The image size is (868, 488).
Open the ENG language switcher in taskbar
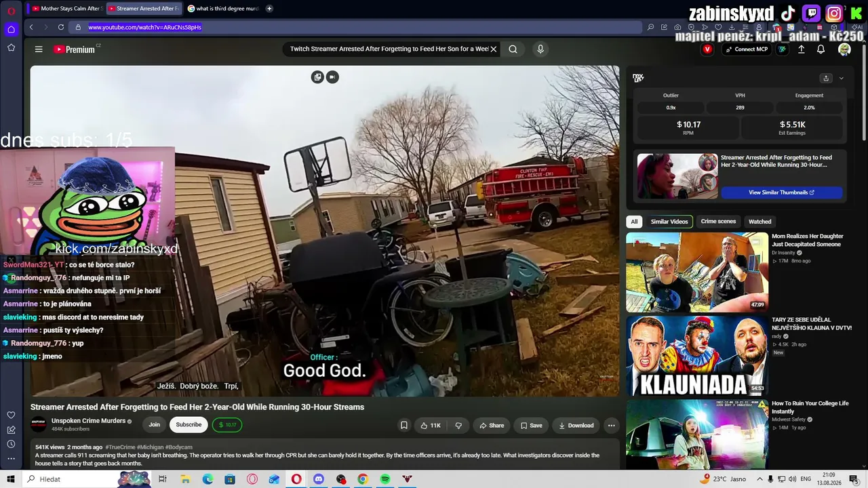pyautogui.click(x=806, y=479)
